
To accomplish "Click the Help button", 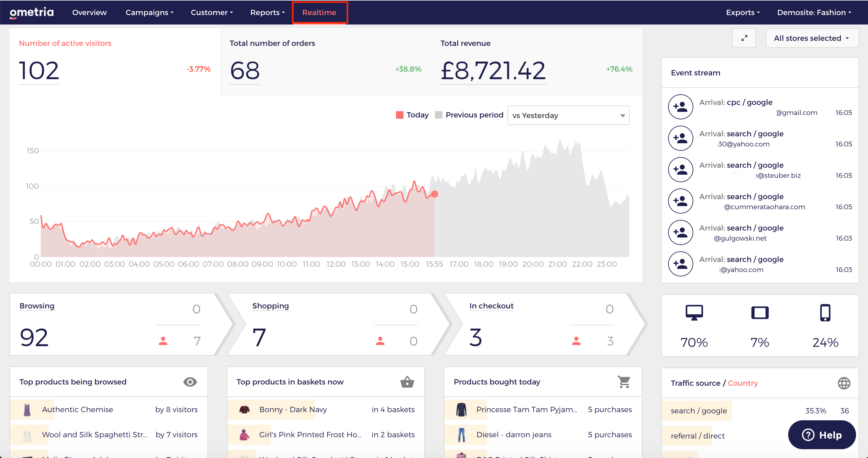I will coord(821,435).
